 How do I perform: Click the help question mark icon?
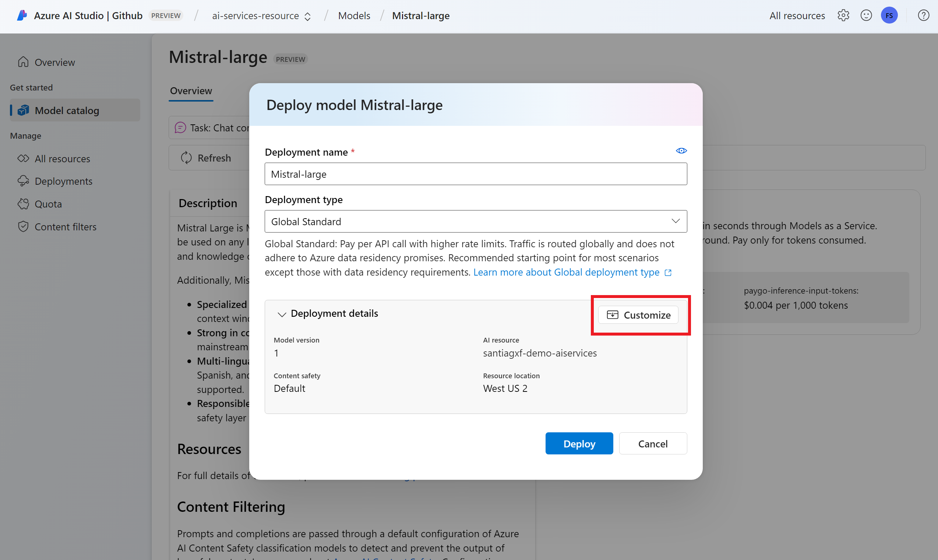923,15
